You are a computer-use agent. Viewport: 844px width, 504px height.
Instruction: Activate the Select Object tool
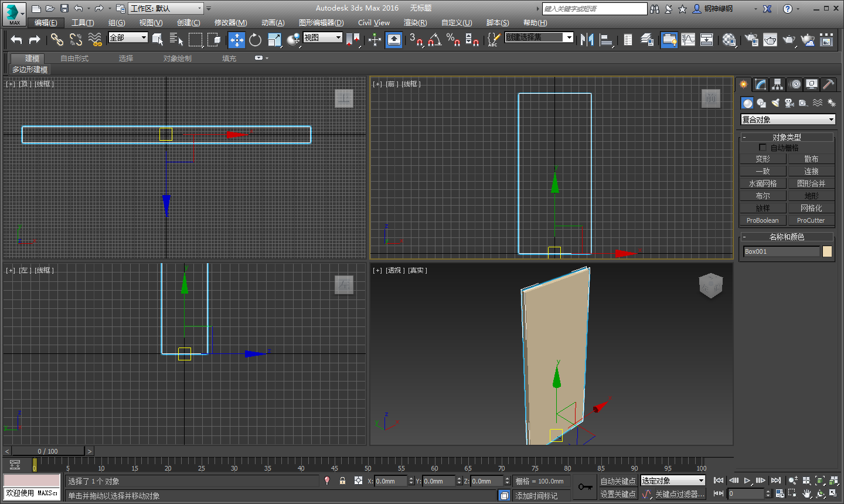click(x=158, y=39)
